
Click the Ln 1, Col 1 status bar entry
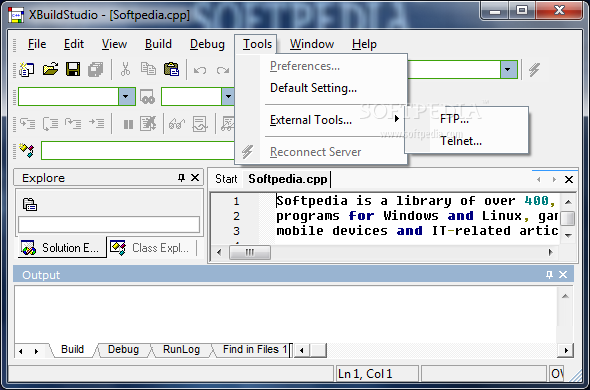[377, 374]
